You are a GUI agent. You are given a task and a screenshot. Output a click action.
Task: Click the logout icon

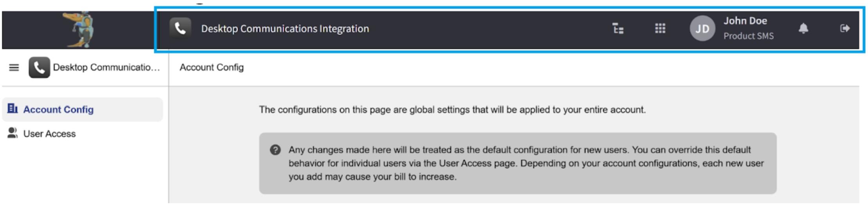coord(845,29)
